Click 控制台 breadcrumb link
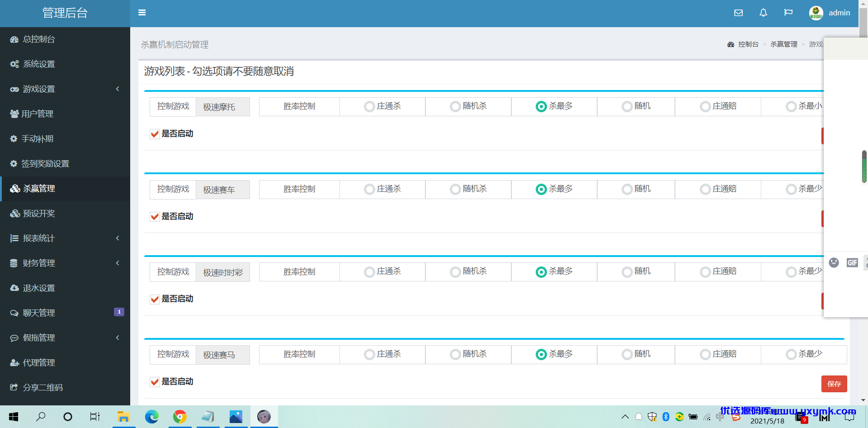 coord(748,44)
